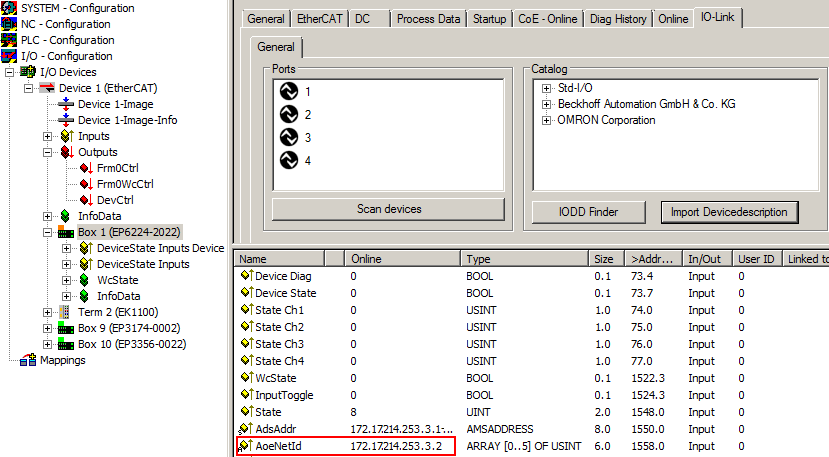This screenshot has height=457, width=829.
Task: Click the green InfoData icon under Device 1
Action: click(x=66, y=216)
